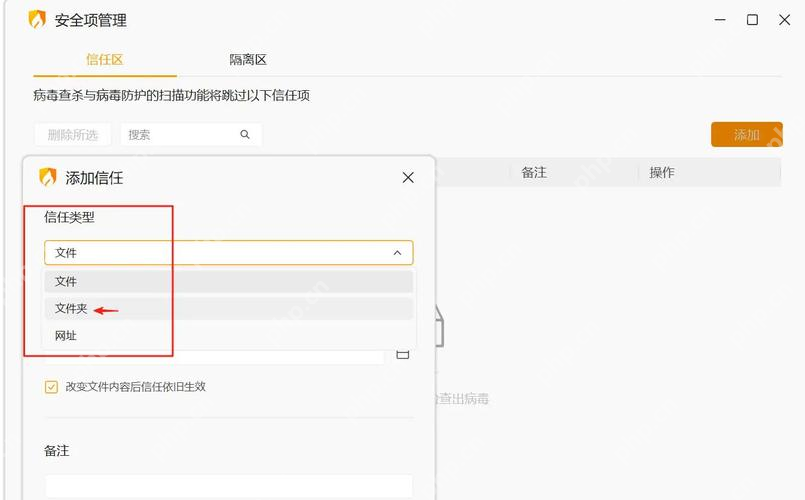Viewport: 805px width, 500px height.
Task: Click the dropdown chevron arrow in 信任类型
Action: (397, 253)
